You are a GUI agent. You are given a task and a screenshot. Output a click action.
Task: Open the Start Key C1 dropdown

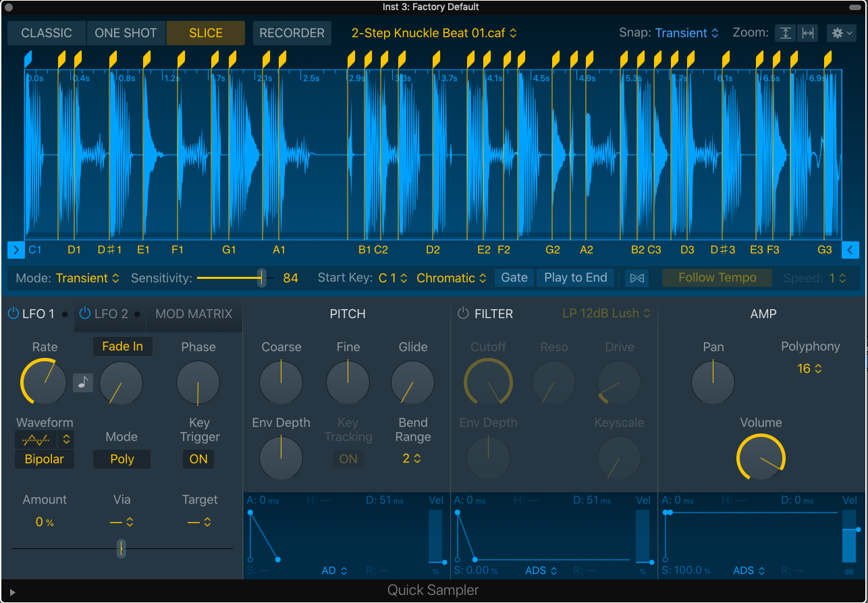[393, 278]
